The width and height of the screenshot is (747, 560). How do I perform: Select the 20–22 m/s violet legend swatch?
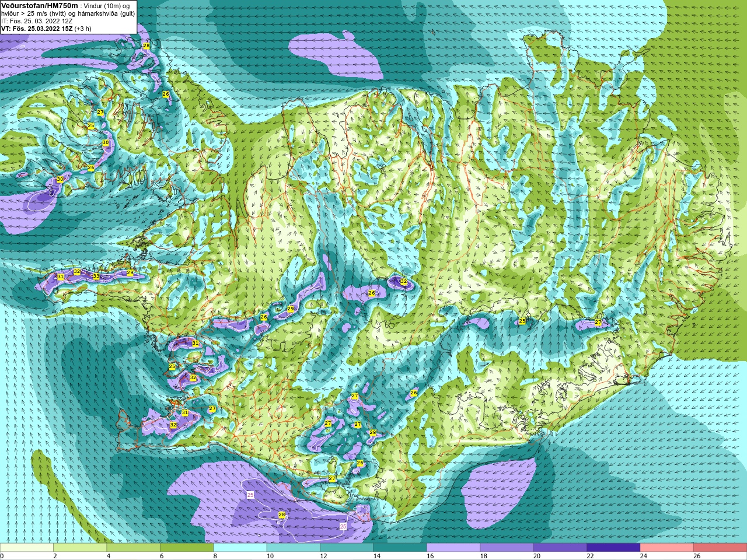pos(560,548)
